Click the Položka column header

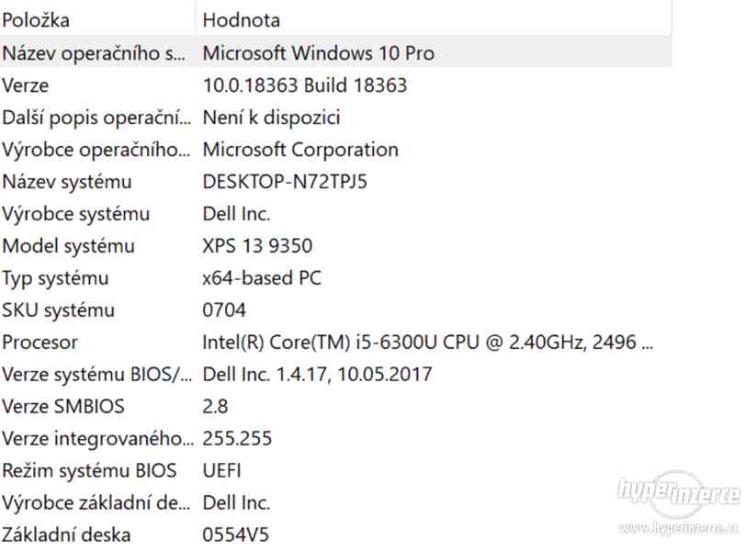(x=98, y=18)
